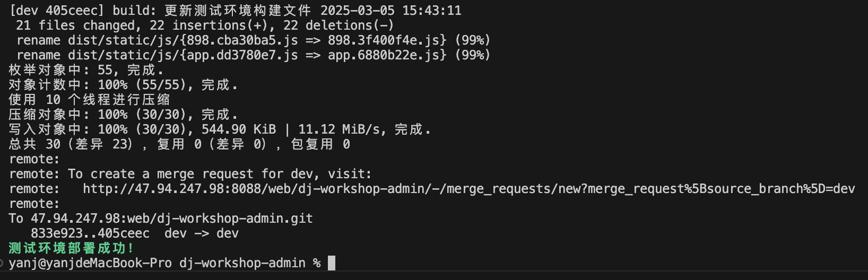
Task: Click the 833e923..405ceec commit range
Action: [x=90, y=233]
